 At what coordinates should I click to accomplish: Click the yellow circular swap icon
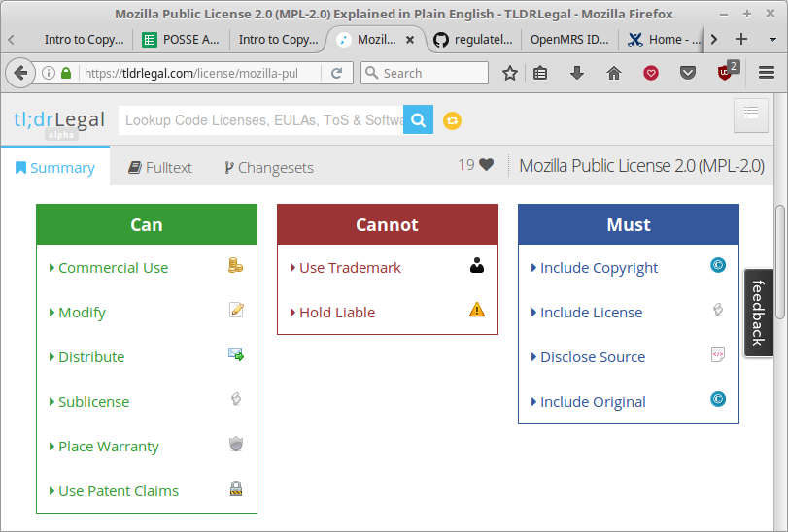452,120
